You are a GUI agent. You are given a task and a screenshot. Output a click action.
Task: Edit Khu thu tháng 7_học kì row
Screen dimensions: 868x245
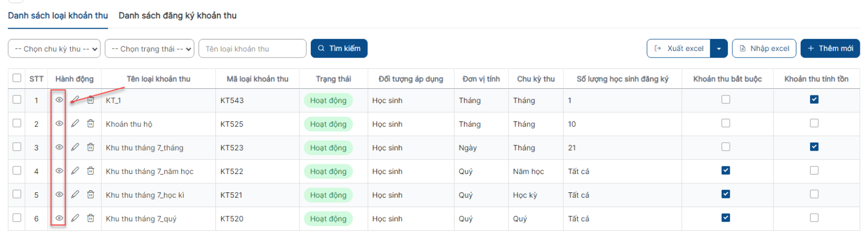(75, 195)
